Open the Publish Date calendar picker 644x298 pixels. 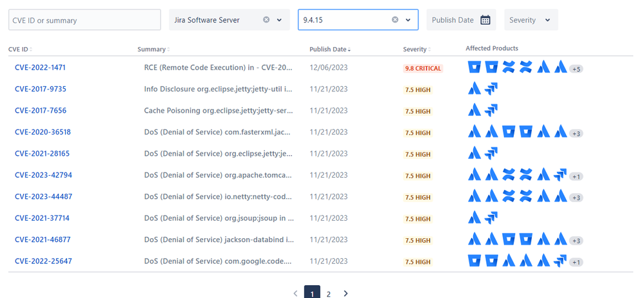click(485, 20)
